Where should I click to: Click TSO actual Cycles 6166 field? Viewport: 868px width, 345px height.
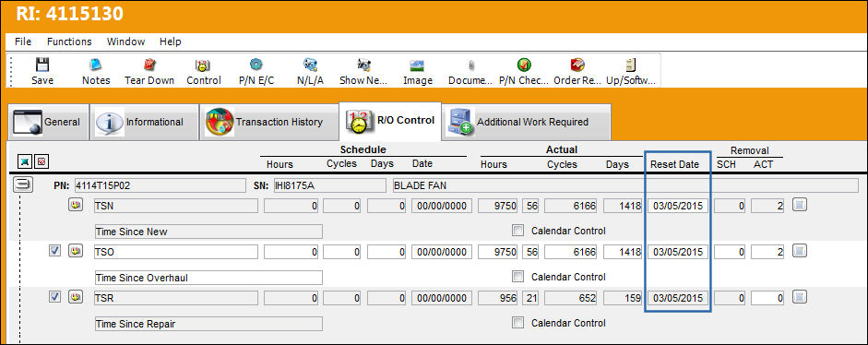(571, 252)
